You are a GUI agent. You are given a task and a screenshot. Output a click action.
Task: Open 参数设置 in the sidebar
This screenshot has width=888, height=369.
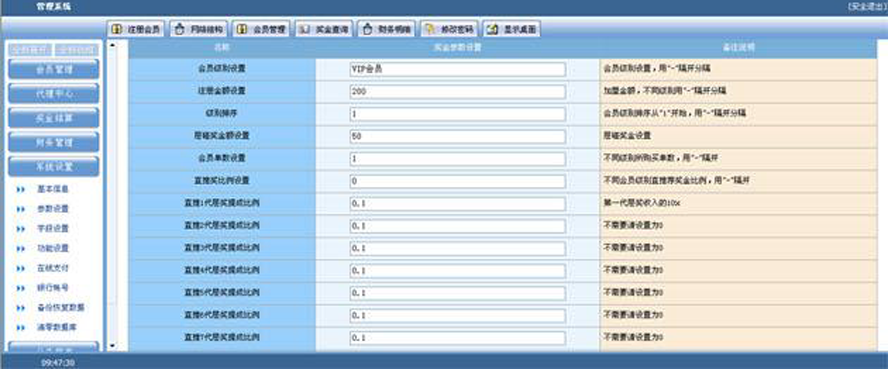(x=53, y=209)
